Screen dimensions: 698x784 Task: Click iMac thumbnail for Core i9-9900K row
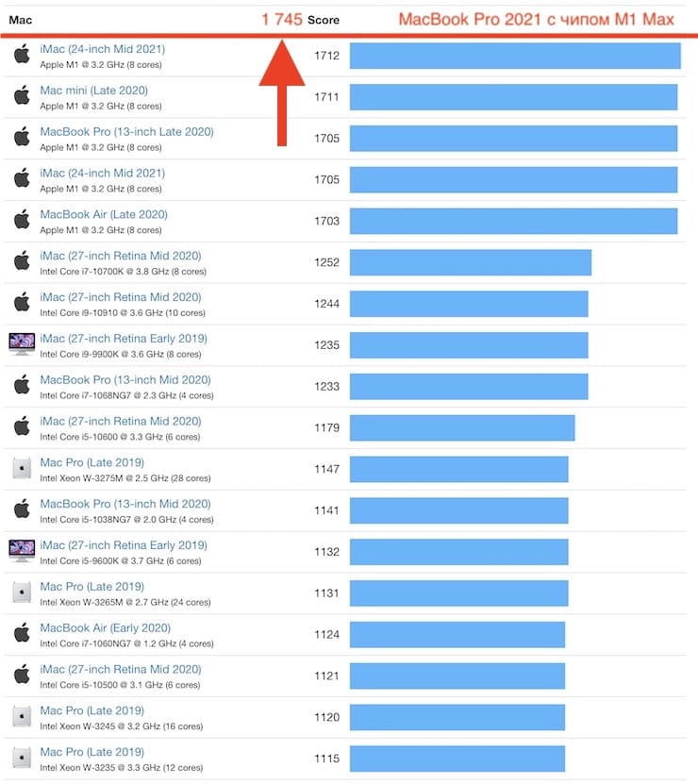pyautogui.click(x=22, y=344)
